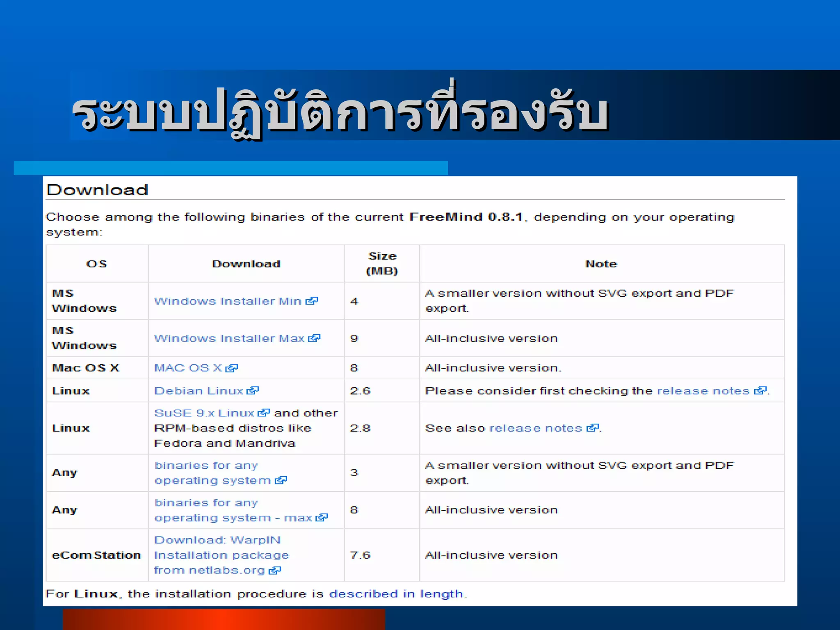Click external-link icon beside Windows Installer Max

(314, 338)
